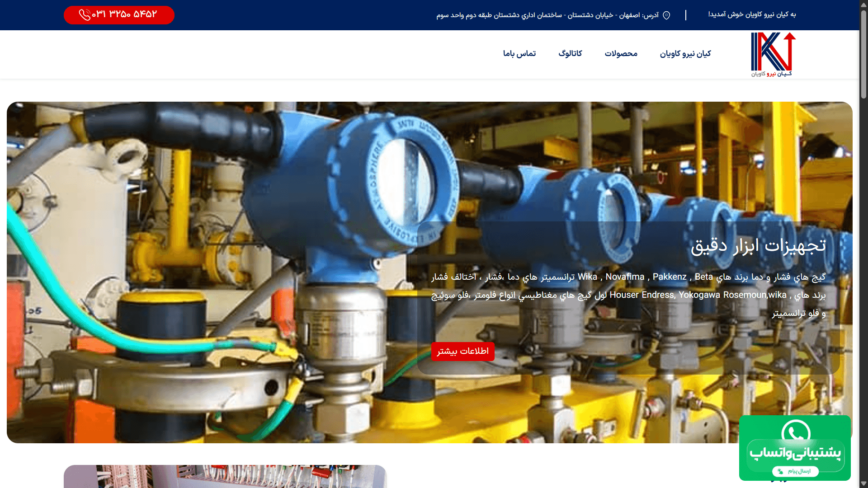This screenshot has height=488, width=868.
Task: Open the محصولات menu item
Action: point(621,54)
